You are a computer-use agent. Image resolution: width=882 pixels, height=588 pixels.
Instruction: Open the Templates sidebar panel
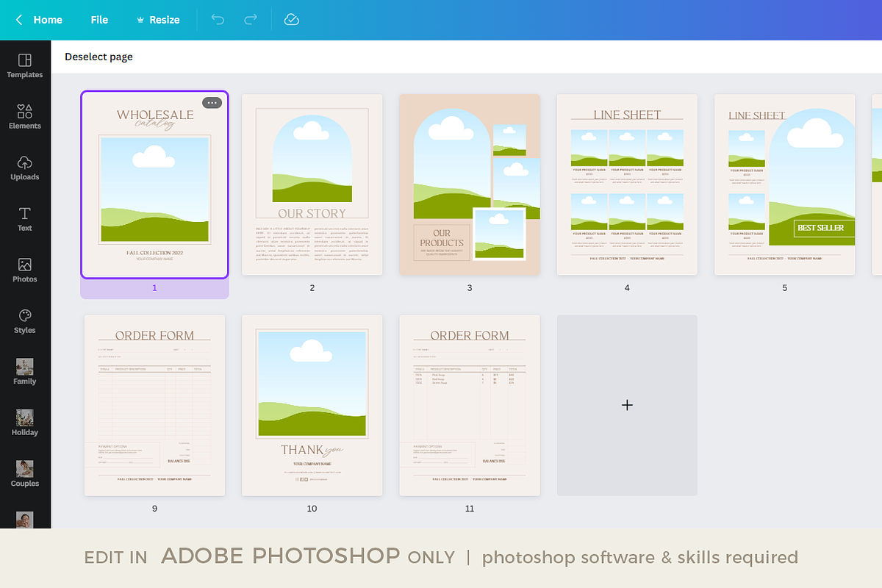(x=25, y=65)
